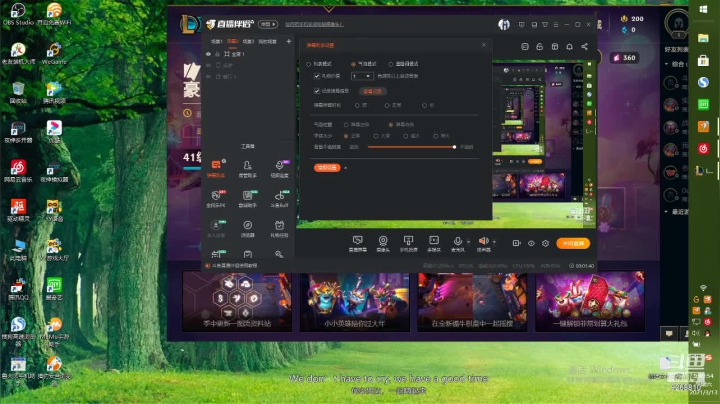Close the danmaku assistant settings dialog

pos(483,45)
